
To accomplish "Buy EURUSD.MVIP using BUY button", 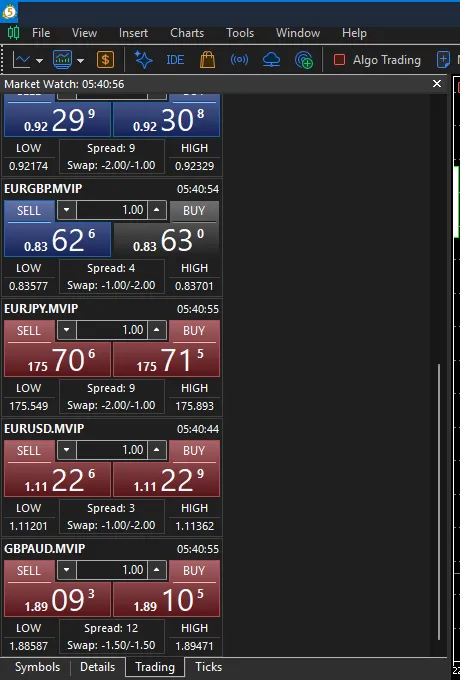I will point(194,451).
